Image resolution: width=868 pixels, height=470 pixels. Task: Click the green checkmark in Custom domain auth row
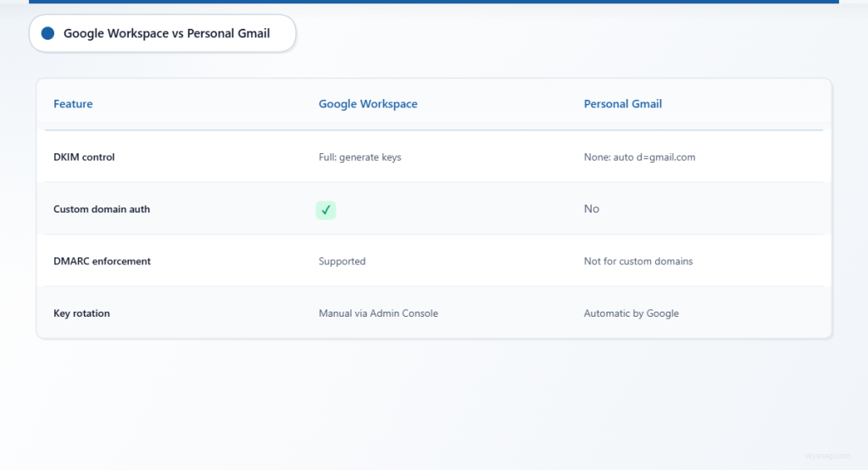pos(325,210)
